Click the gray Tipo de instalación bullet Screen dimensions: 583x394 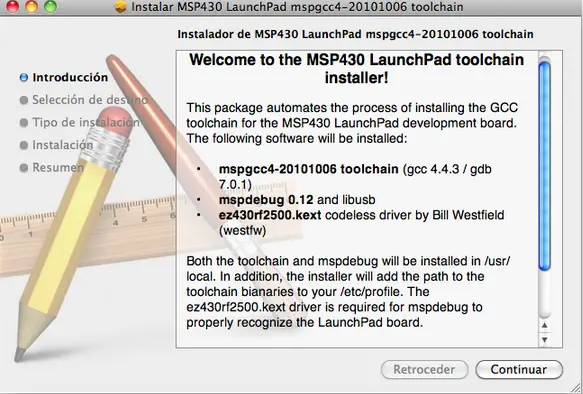[23, 122]
